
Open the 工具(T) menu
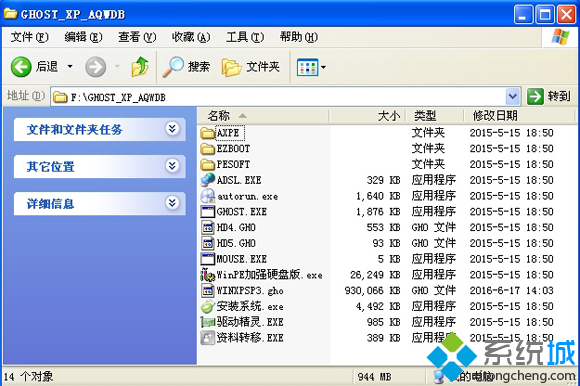click(x=245, y=37)
